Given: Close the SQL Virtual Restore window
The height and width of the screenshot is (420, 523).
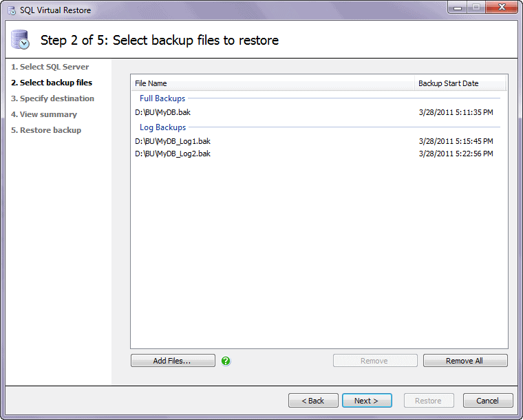Looking at the screenshot, I should pos(502,8).
